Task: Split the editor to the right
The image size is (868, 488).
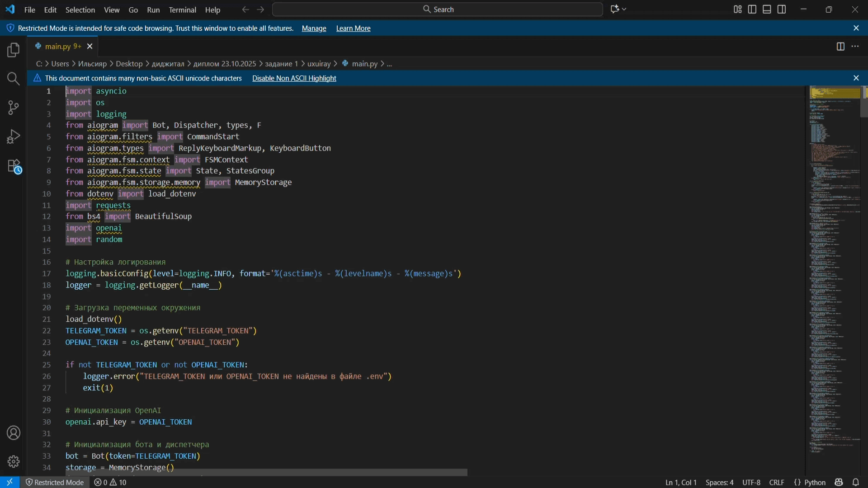Action: click(840, 47)
